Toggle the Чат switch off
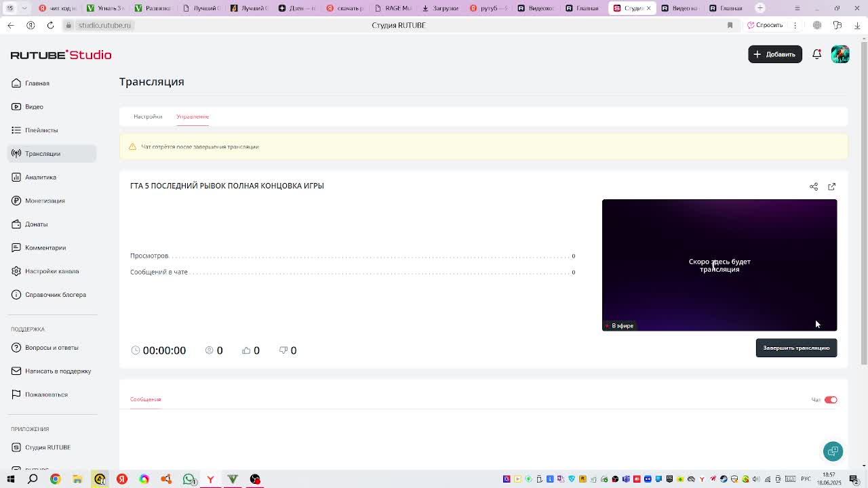 click(831, 400)
